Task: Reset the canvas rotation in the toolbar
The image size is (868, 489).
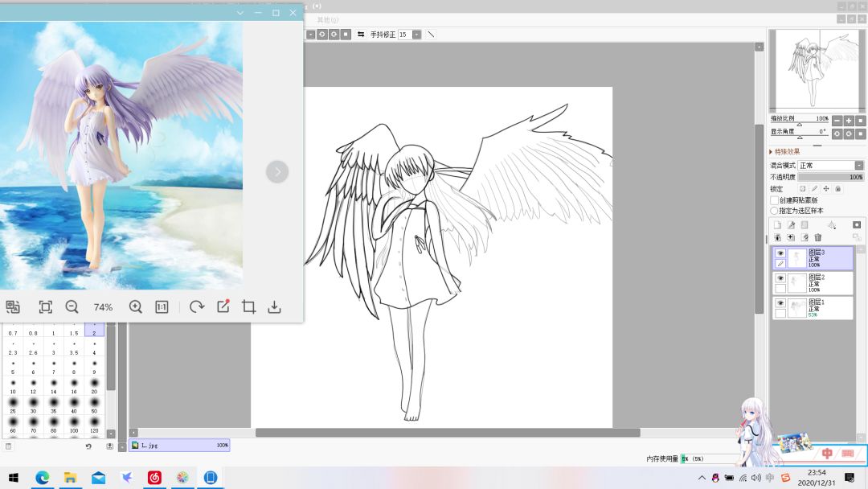Action: (346, 35)
